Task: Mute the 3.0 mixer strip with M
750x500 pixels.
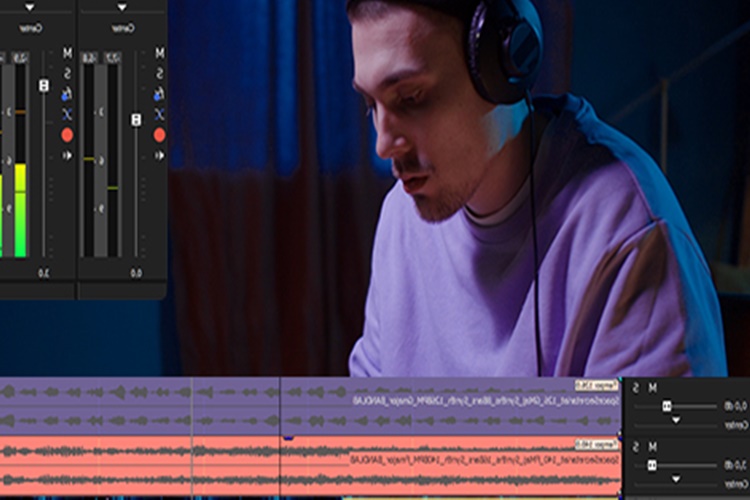Action: coord(67,53)
